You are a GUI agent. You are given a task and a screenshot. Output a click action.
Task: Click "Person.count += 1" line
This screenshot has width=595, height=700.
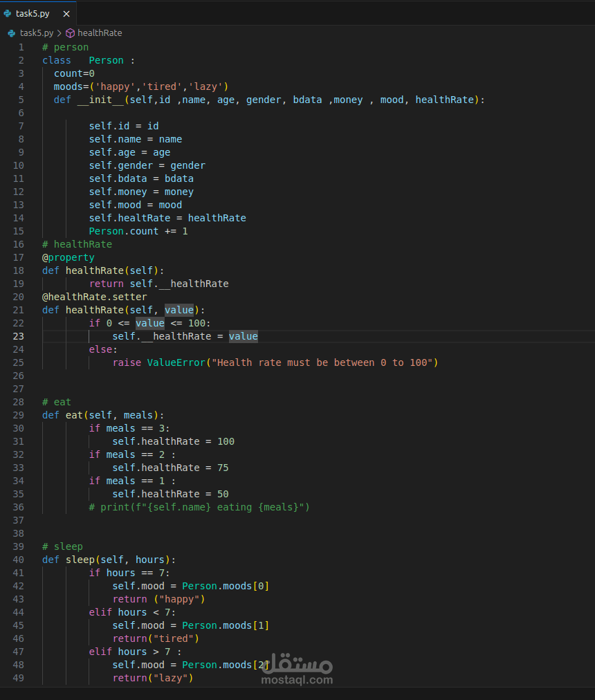tap(138, 231)
